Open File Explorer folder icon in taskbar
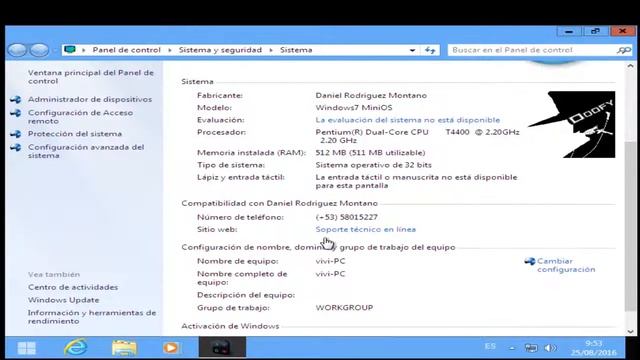 click(x=124, y=348)
